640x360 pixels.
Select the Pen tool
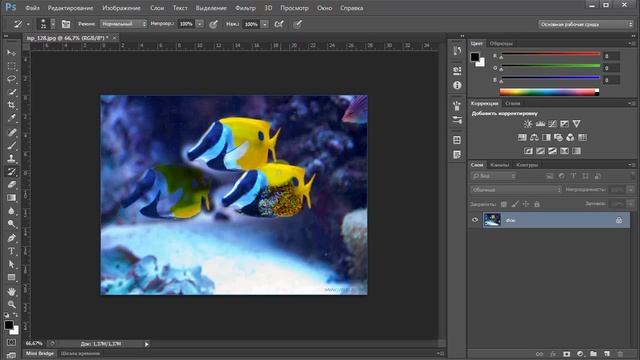(x=11, y=238)
